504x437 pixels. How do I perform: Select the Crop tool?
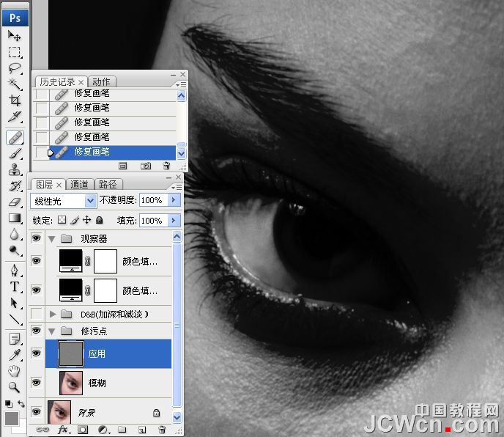[x=15, y=100]
